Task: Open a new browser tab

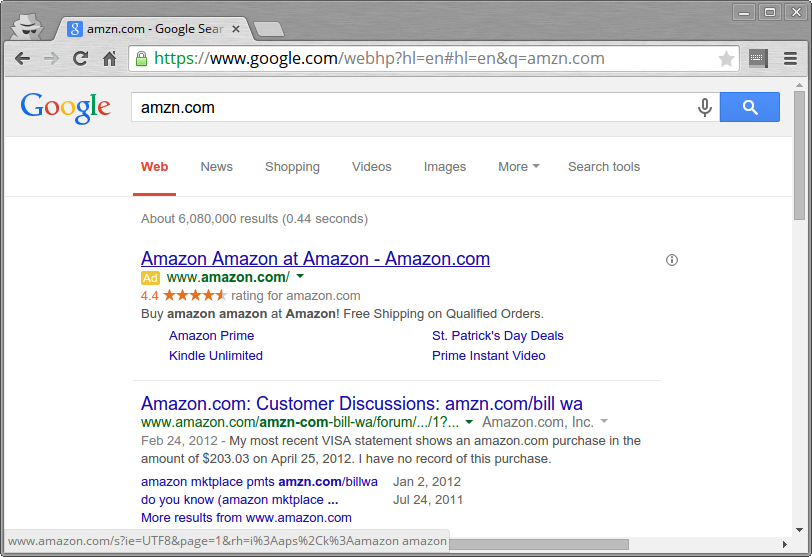Action: point(267,29)
